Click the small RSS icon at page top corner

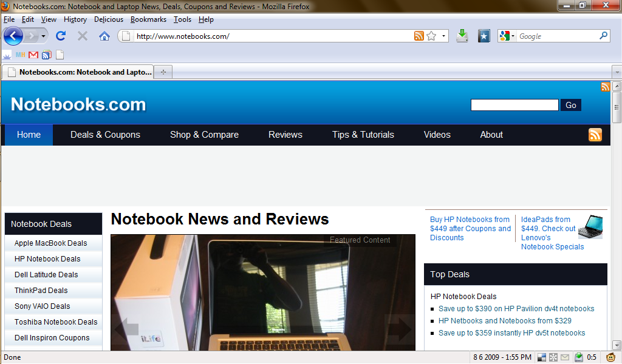coord(606,87)
